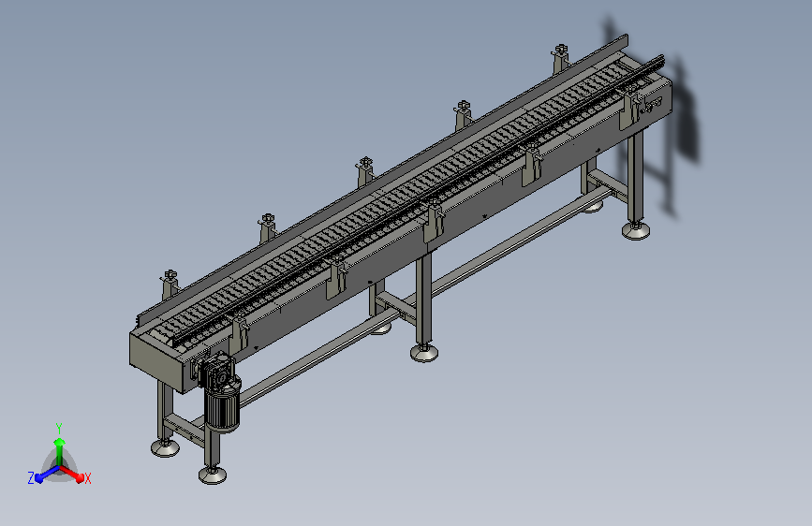Select the leveling foot directly below the motor
Screen dimensions: 812x526
(213, 475)
